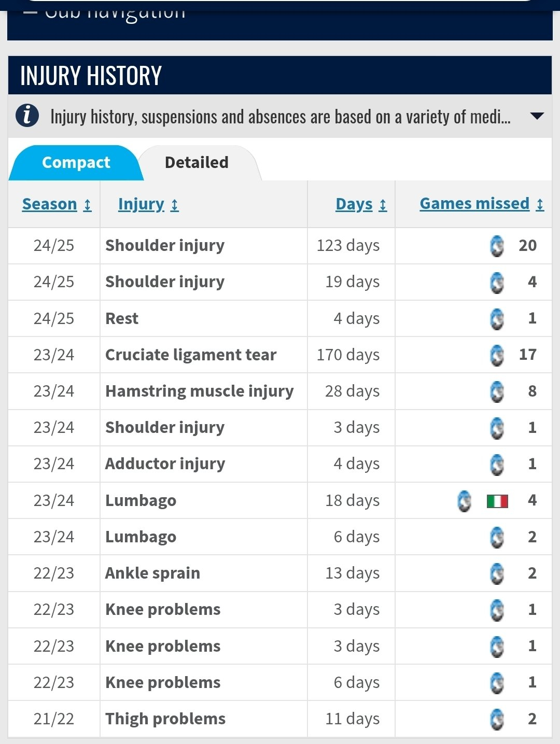Expand the injury history disclaimer arrow
Screen dimensions: 560x744
tap(537, 116)
